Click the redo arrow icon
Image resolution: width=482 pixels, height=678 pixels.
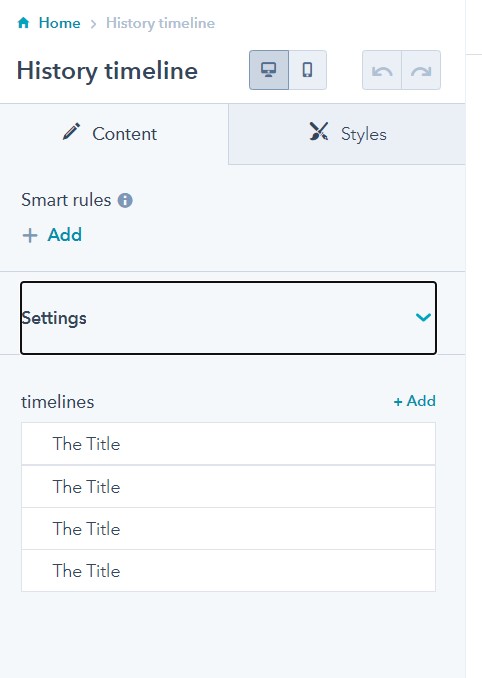click(x=421, y=70)
